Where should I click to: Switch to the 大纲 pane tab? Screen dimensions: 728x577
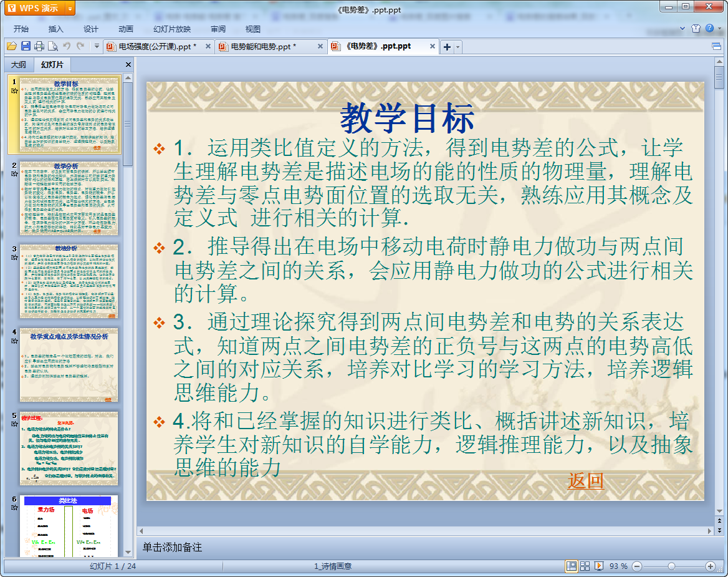(x=19, y=65)
